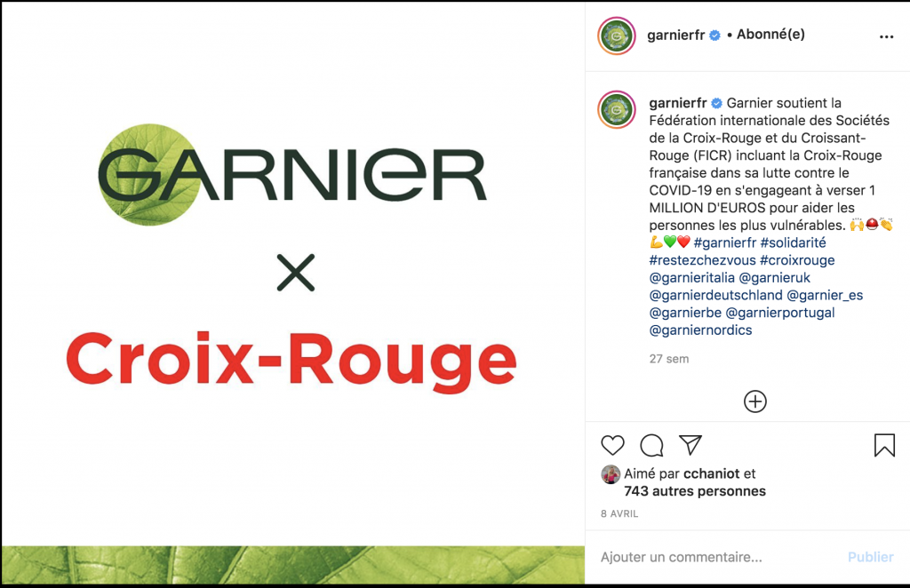Visit the @garnieritalia profile
This screenshot has width=910, height=588.
[691, 277]
